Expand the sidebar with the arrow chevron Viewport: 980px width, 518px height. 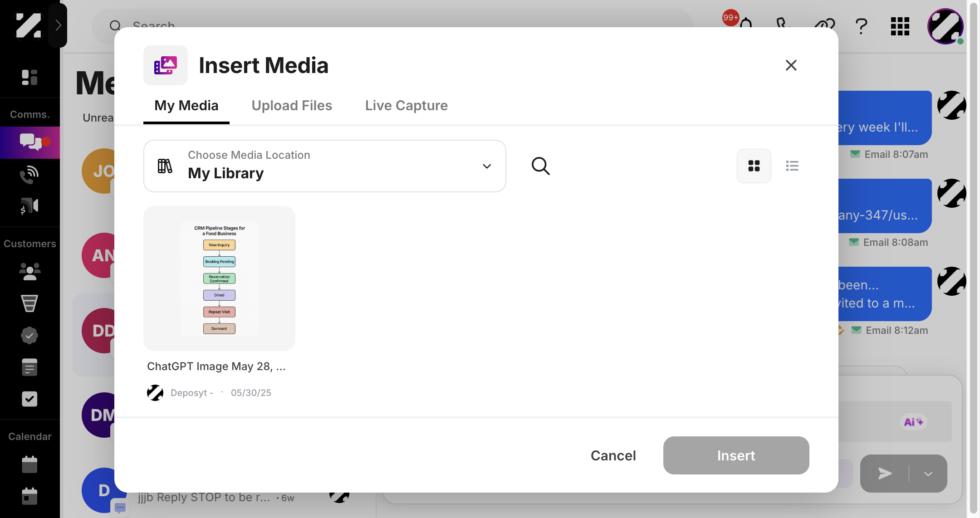pos(58,25)
